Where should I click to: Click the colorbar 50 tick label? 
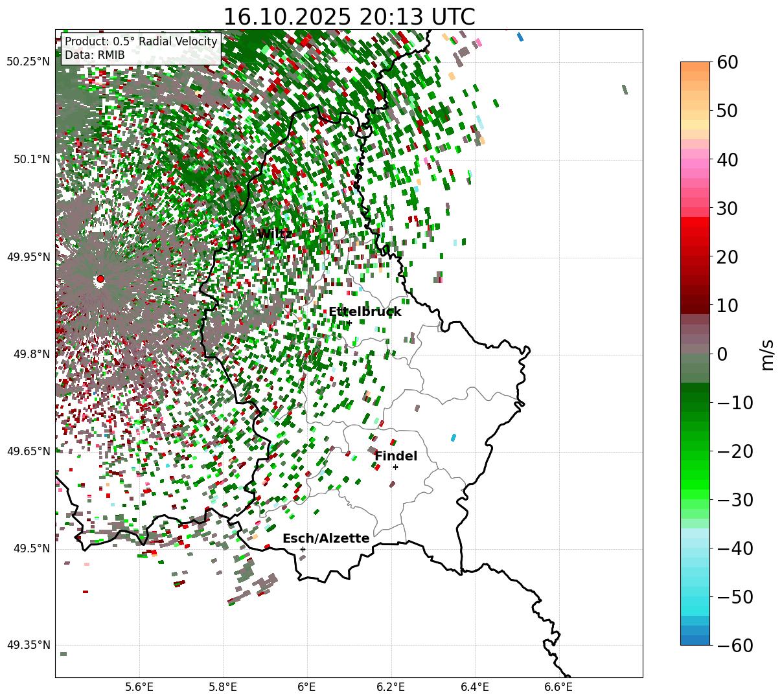pyautogui.click(x=727, y=111)
